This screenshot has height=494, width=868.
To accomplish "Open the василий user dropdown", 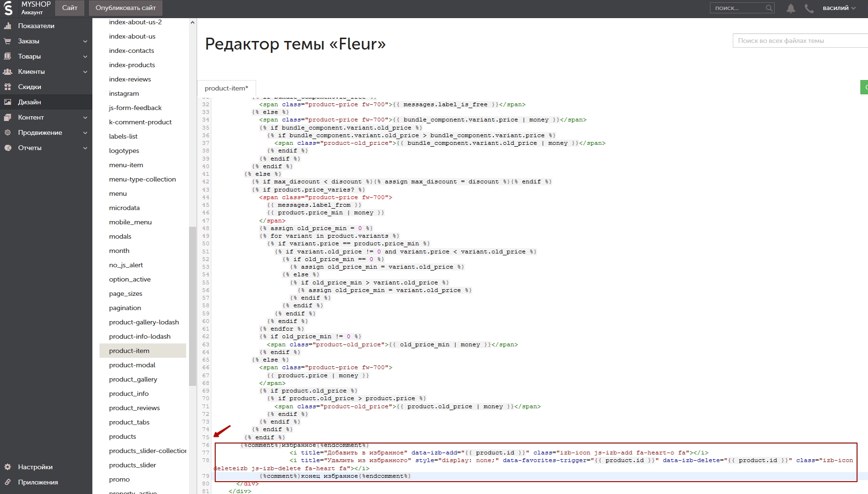I will pos(839,8).
